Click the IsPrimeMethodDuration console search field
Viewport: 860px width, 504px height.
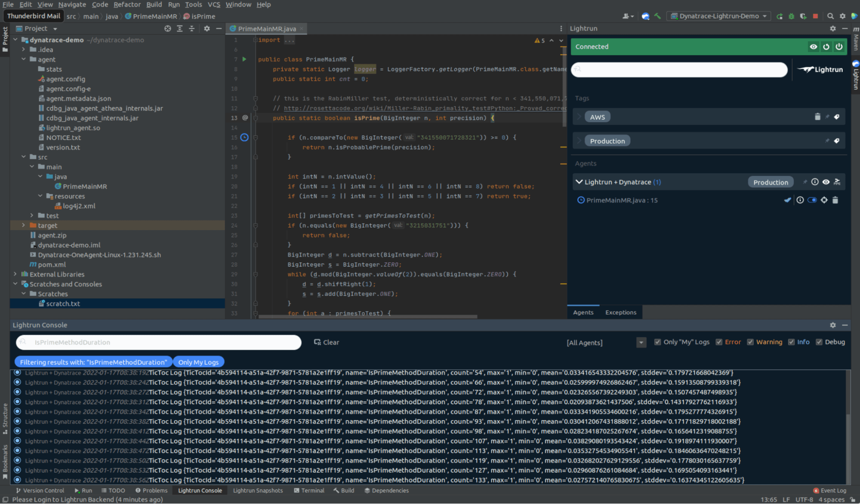[159, 342]
